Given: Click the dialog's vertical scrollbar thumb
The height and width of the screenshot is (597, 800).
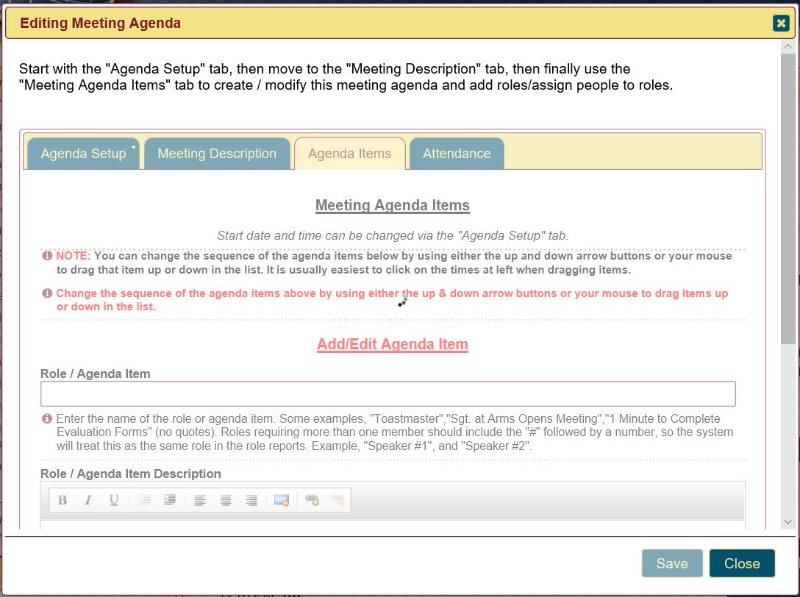Looking at the screenshot, I should pos(788,198).
